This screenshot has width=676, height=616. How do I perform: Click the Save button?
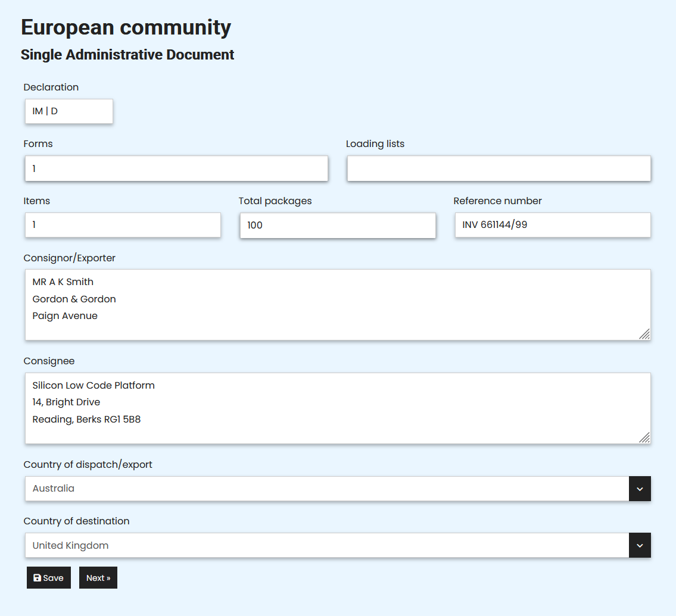(x=48, y=577)
